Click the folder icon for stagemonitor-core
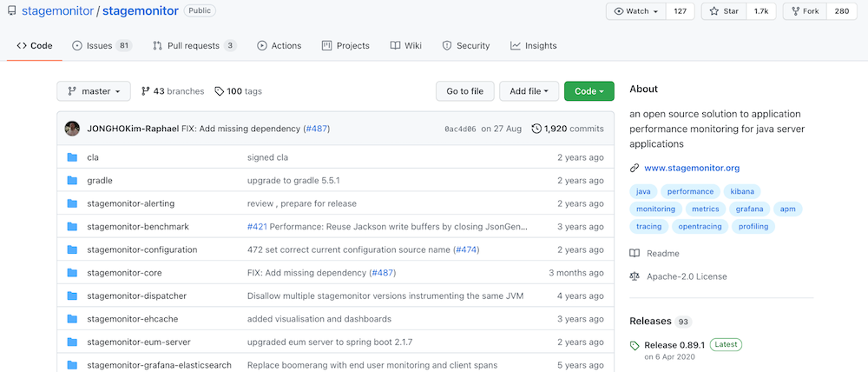The image size is (868, 372). 72,273
